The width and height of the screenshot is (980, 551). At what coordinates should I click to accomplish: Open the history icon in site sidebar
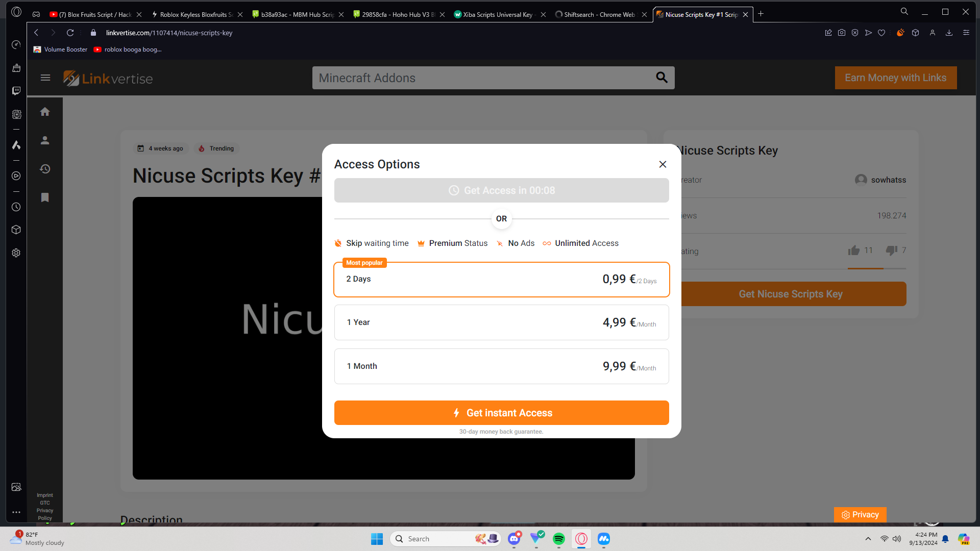point(45,169)
